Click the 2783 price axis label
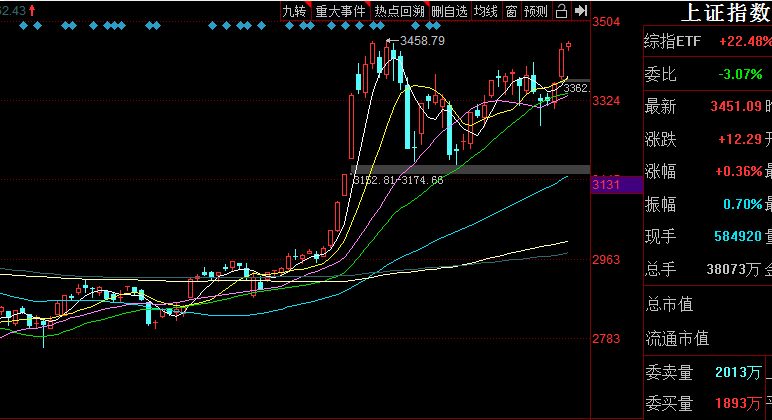 (x=606, y=339)
